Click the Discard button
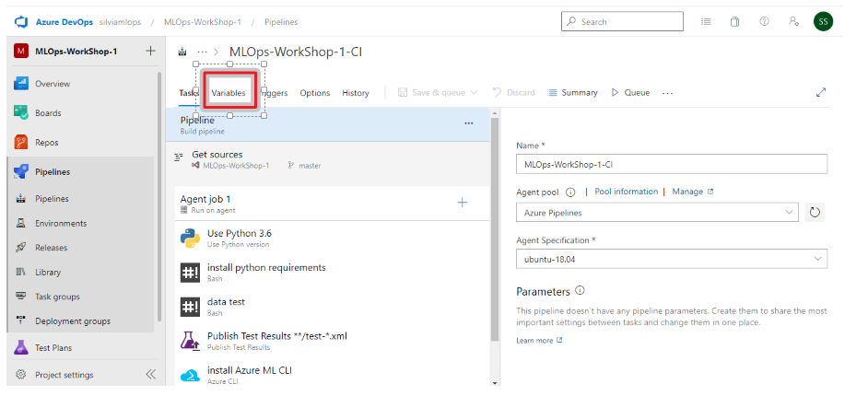Viewport: 868px width, 396px height. point(514,92)
